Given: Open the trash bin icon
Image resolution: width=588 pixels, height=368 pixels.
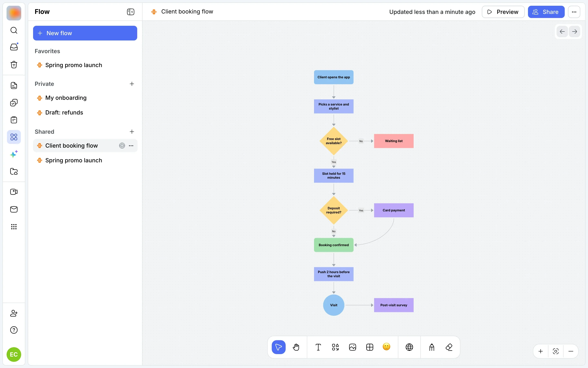Looking at the screenshot, I should click(14, 64).
